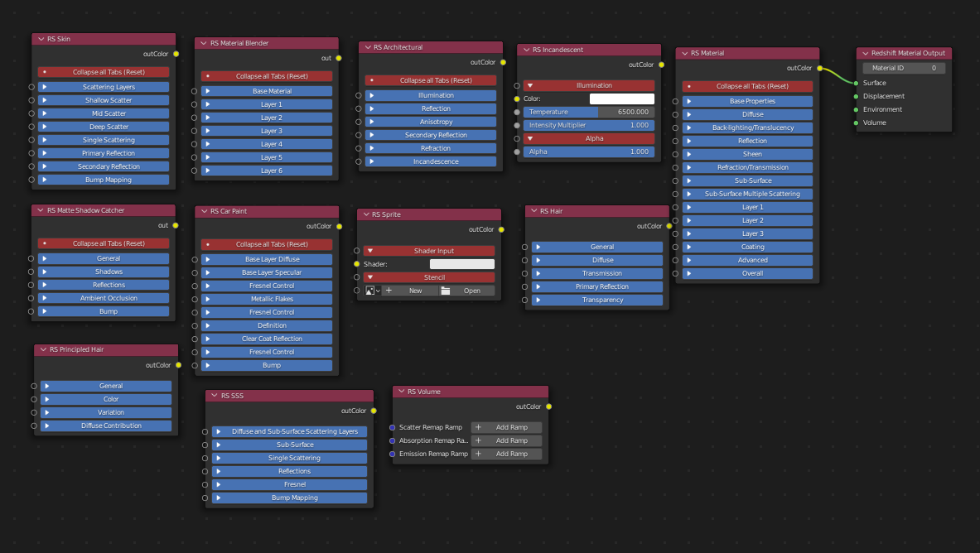
Task: Collapse the RS Car Paint node chevron
Action: [204, 211]
